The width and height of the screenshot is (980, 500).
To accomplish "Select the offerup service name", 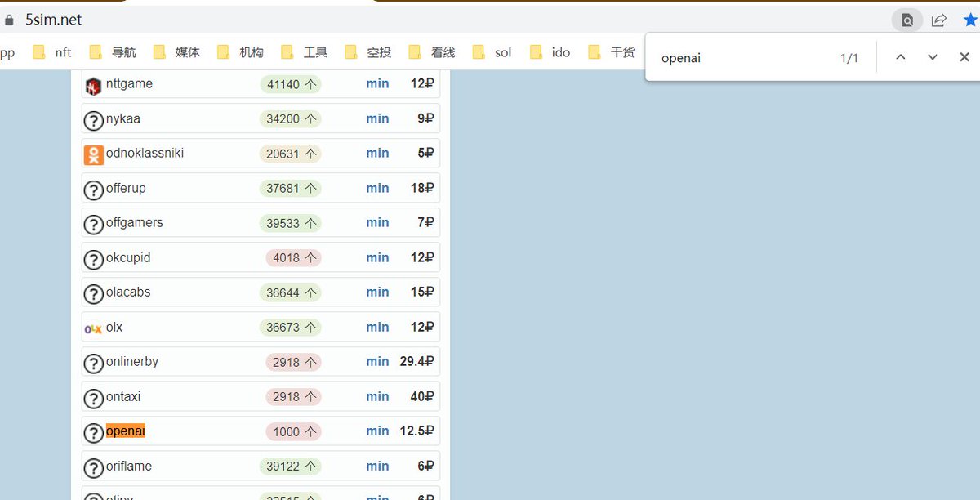I will pyautogui.click(x=126, y=188).
